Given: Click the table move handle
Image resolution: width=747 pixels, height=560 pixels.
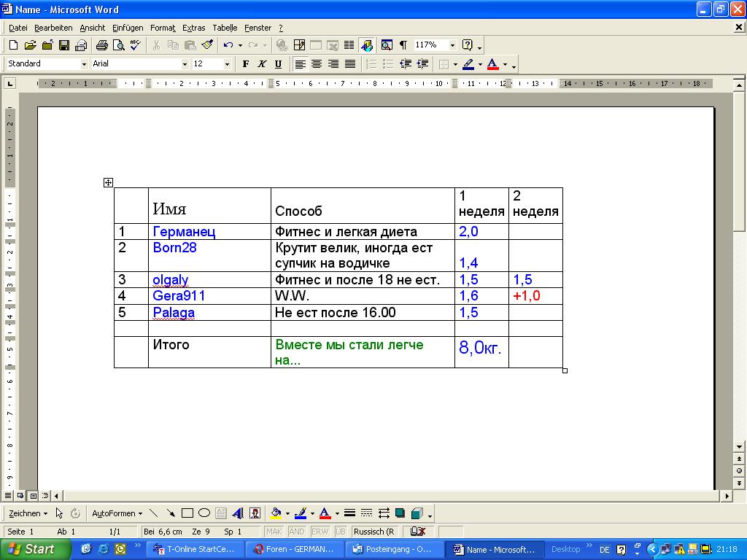Looking at the screenshot, I should pyautogui.click(x=108, y=182).
